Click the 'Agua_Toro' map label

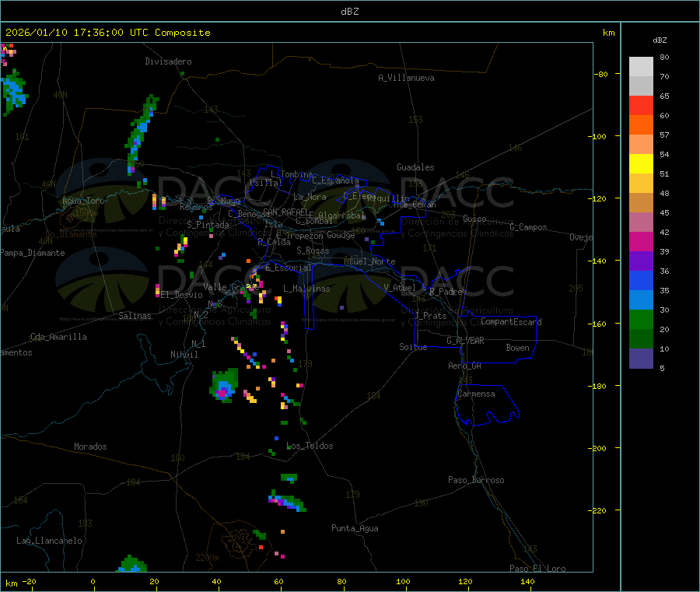[x=83, y=201]
